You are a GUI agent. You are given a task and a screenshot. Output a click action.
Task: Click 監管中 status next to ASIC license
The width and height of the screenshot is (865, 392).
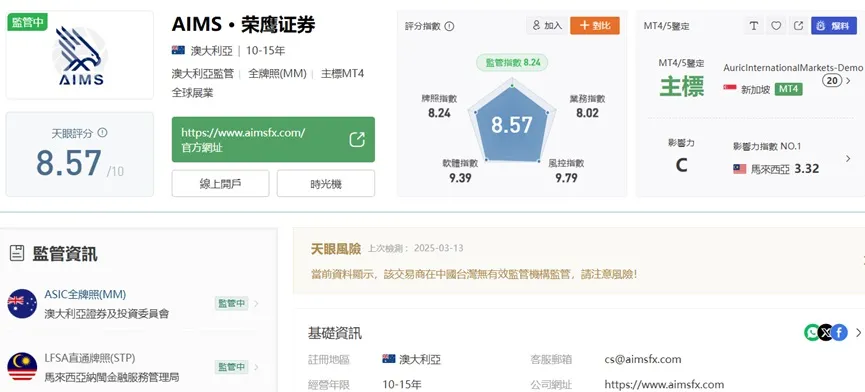click(231, 304)
